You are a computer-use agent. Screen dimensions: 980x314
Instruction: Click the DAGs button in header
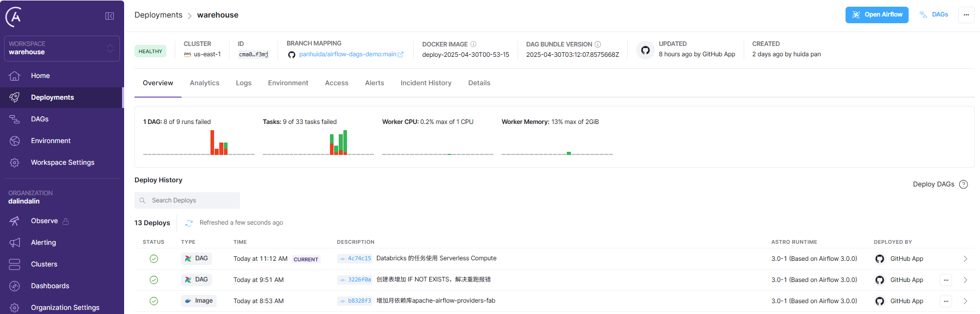click(934, 15)
